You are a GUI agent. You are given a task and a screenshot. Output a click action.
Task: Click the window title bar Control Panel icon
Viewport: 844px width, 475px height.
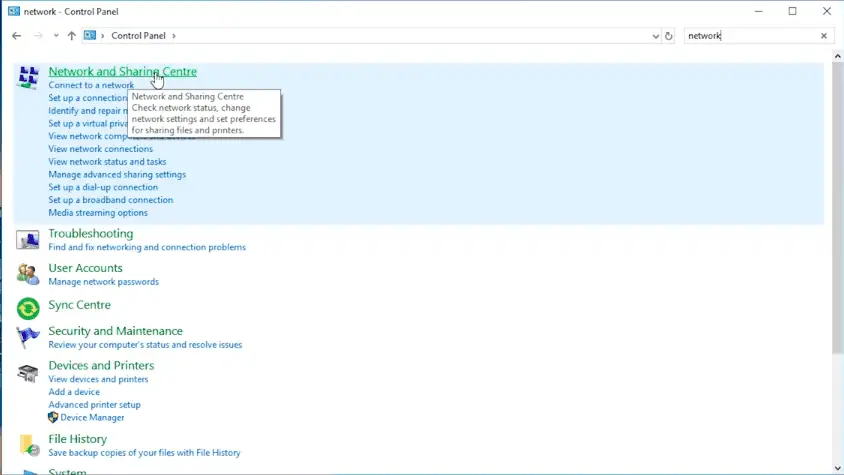(14, 11)
